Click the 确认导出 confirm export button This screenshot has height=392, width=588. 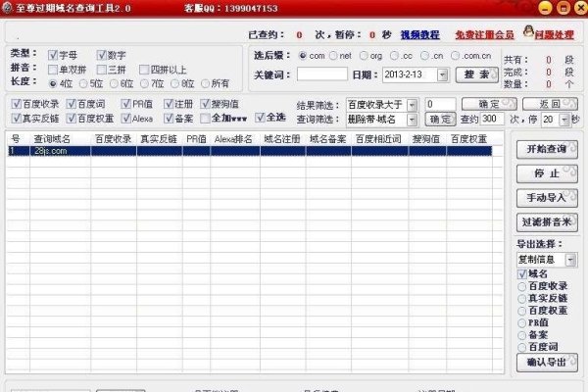[x=547, y=363]
